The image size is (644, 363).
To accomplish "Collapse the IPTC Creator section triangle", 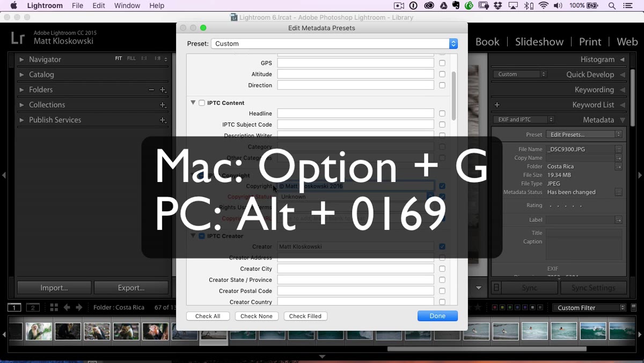I will point(193,236).
